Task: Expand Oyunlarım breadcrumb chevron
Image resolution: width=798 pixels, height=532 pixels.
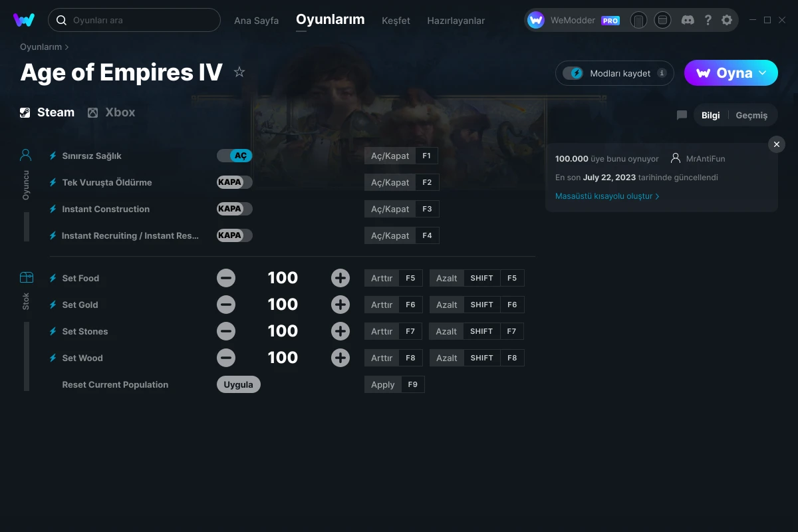Action: (x=67, y=47)
